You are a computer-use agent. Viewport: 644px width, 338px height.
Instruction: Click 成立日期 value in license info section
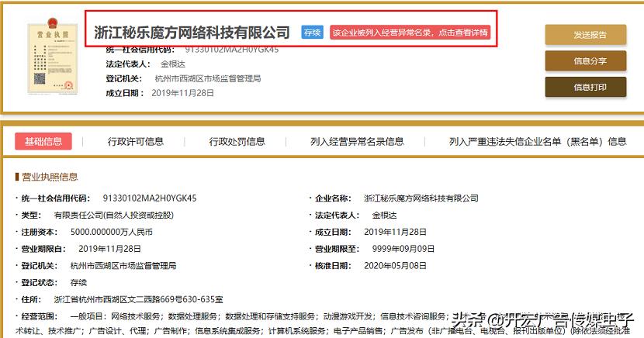coord(395,232)
